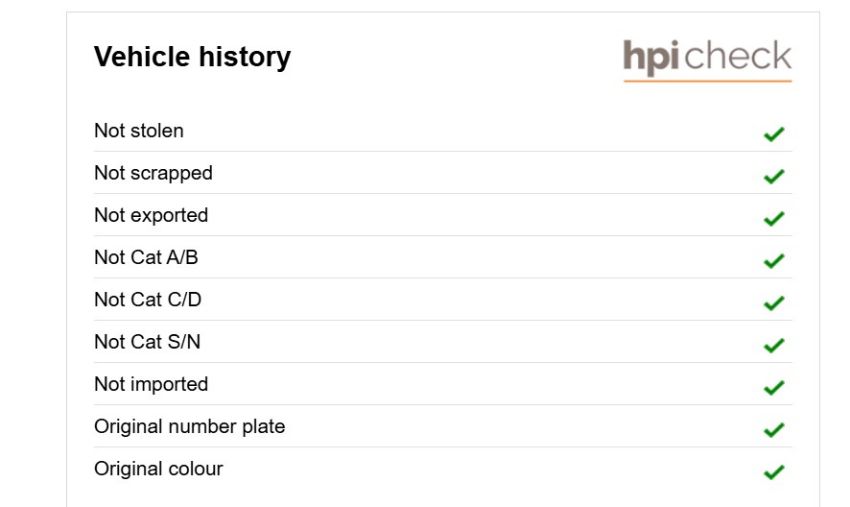The height and width of the screenshot is (507, 850).
Task: Select the Not Cat C/D text
Action: click(x=148, y=299)
